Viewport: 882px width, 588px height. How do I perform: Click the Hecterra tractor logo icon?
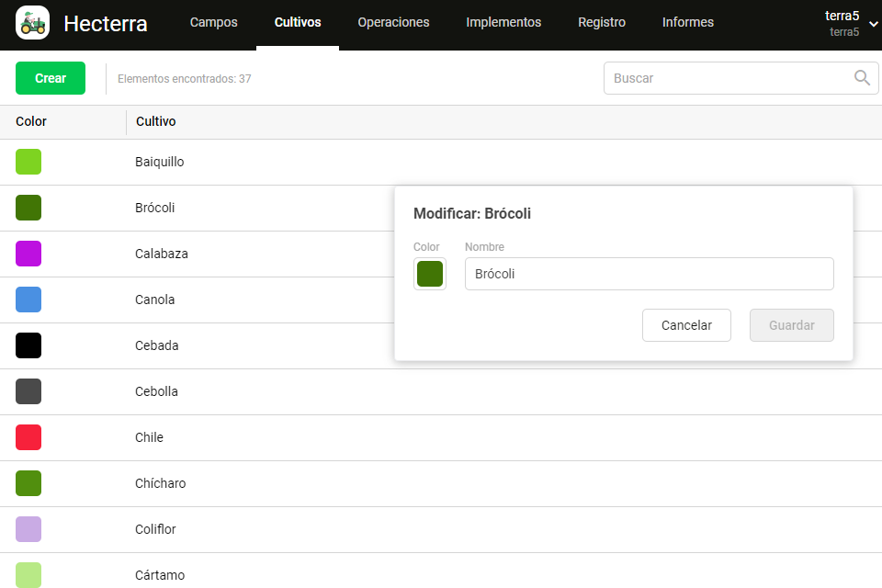tap(32, 23)
